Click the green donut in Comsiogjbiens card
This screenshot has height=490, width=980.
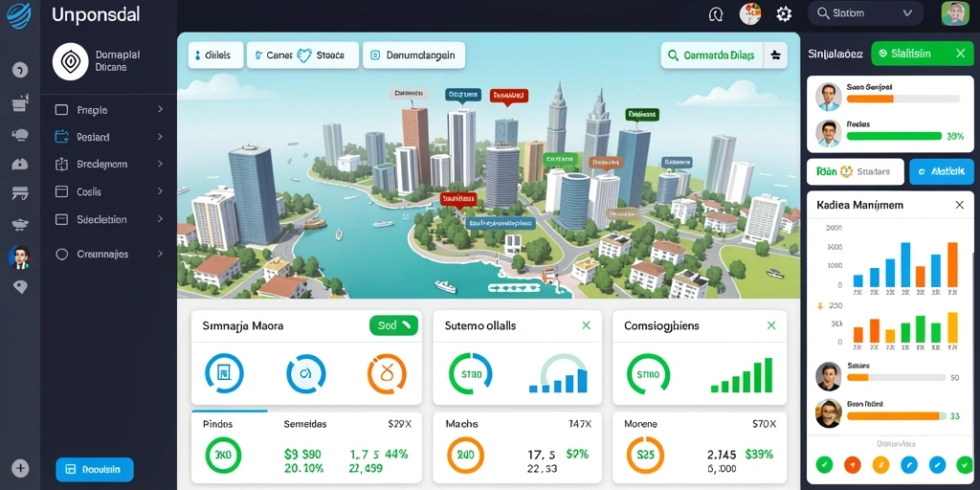[648, 374]
